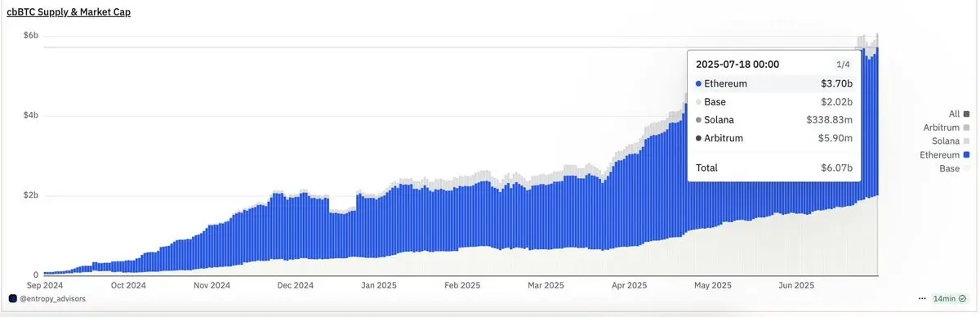Open the three-dot options menu
This screenshot has height=317, width=980.
922,299
